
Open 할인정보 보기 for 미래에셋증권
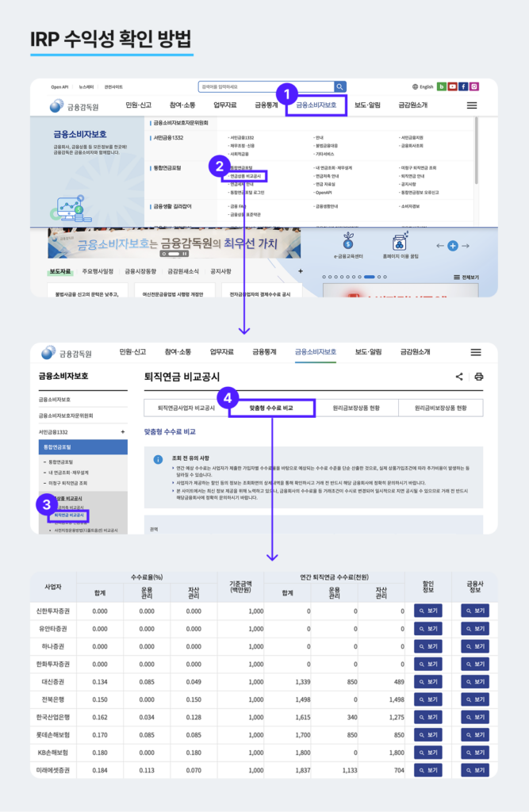[428, 770]
